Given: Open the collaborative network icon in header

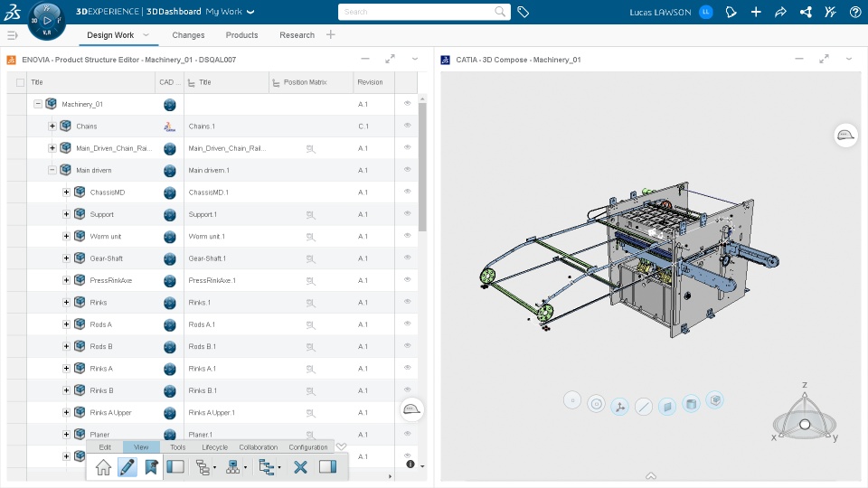Looking at the screenshot, I should pyautogui.click(x=806, y=12).
